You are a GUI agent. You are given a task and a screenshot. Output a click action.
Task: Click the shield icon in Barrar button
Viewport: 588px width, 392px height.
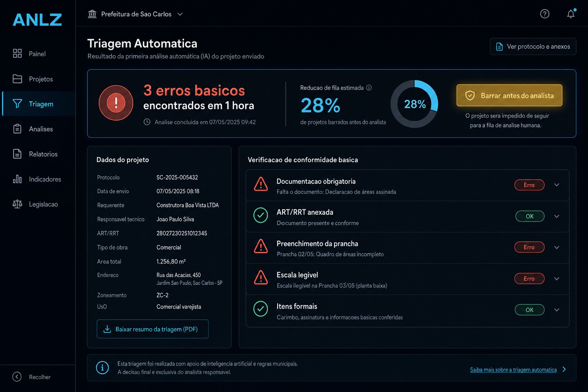pyautogui.click(x=470, y=96)
